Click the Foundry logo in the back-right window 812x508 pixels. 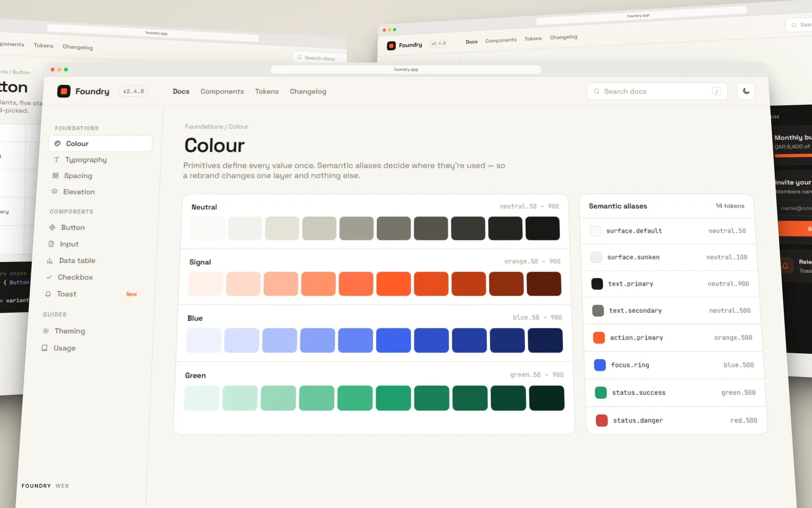click(x=391, y=46)
